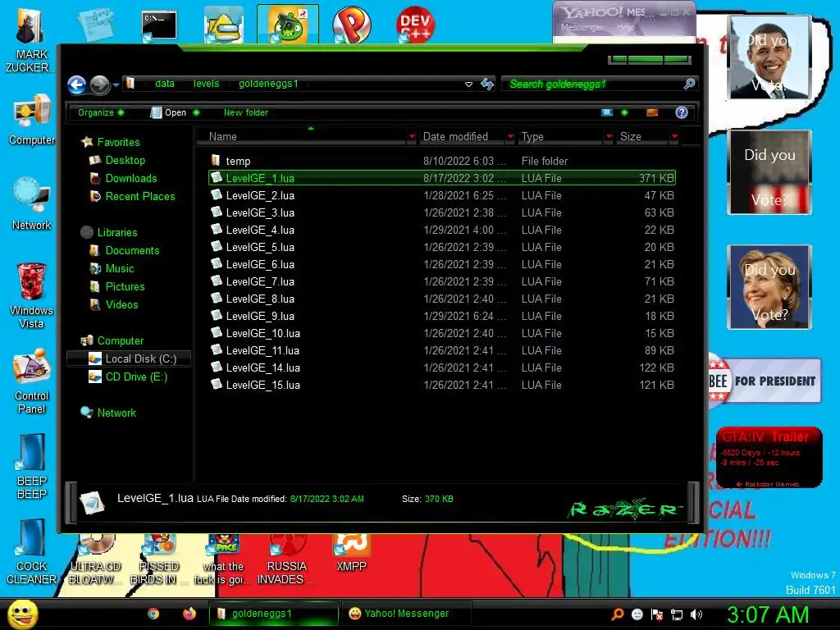This screenshot has height=630, width=840.
Task: Switch to Yahoo! Messenger taskbar button
Action: (406, 614)
